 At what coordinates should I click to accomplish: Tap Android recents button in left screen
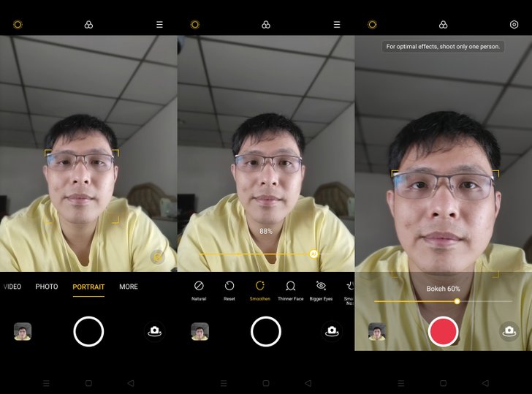click(46, 384)
